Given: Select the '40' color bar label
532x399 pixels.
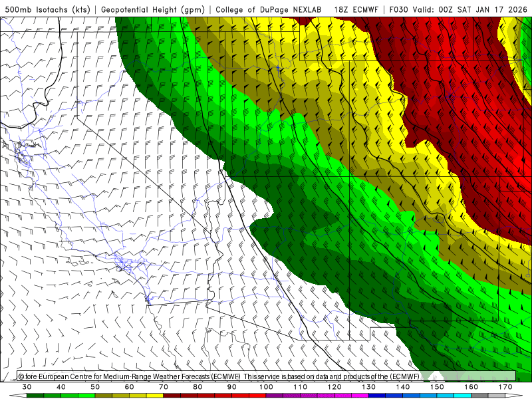Looking at the screenshot, I should [x=61, y=387].
